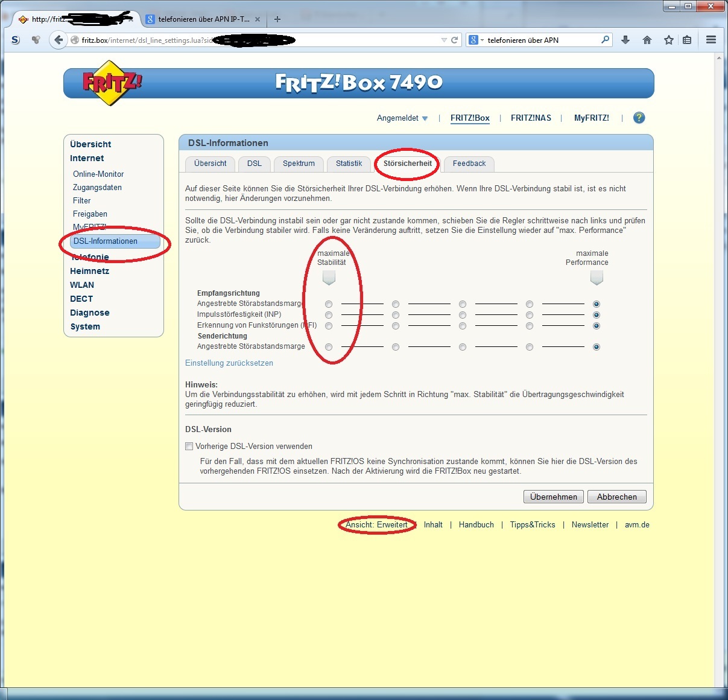Open Zugangsdaten in the sidebar

[x=97, y=187]
